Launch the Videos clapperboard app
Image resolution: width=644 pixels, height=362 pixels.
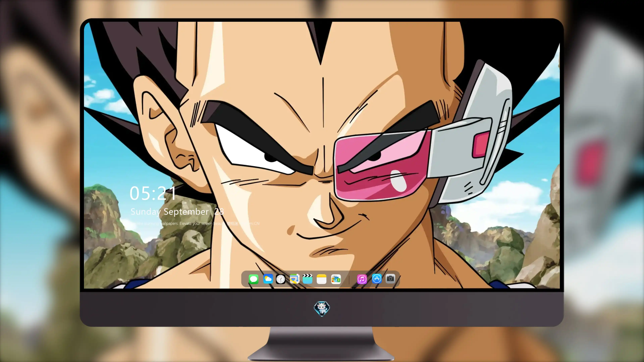[x=308, y=279]
